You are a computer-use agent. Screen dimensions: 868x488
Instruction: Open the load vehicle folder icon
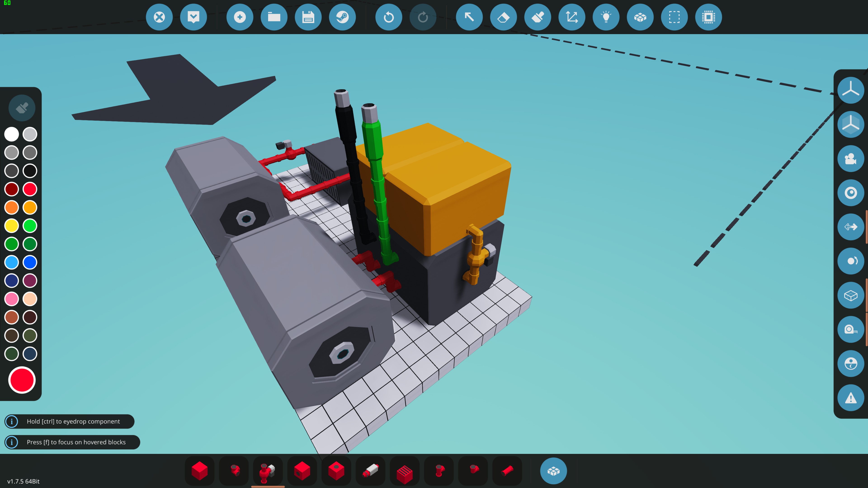pyautogui.click(x=274, y=17)
